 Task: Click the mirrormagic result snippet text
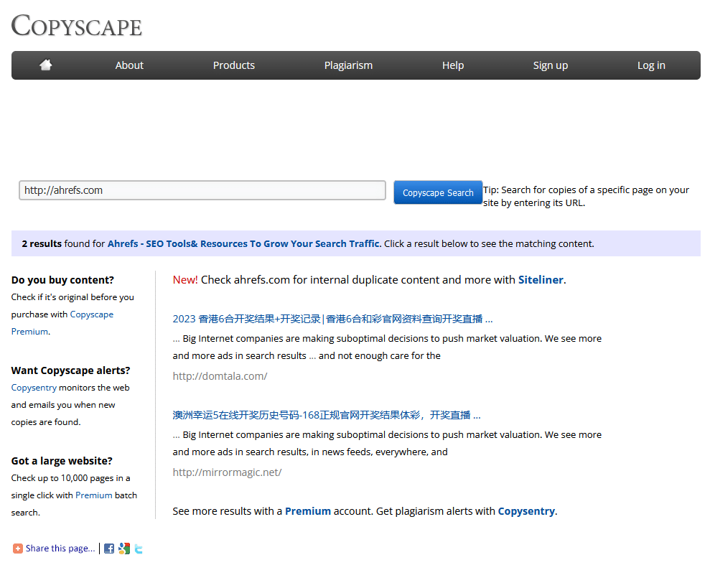click(x=387, y=443)
